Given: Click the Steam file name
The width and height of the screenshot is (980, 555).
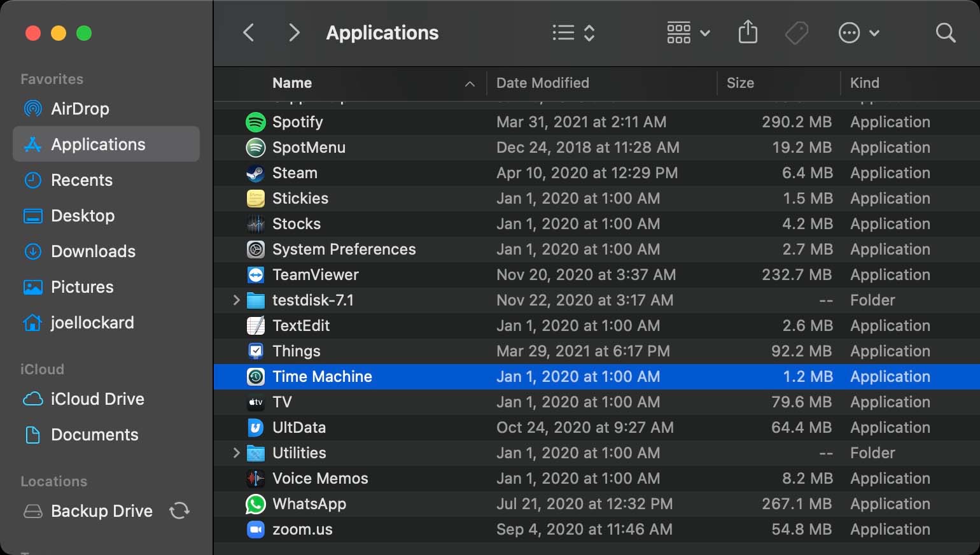Looking at the screenshot, I should (x=295, y=172).
